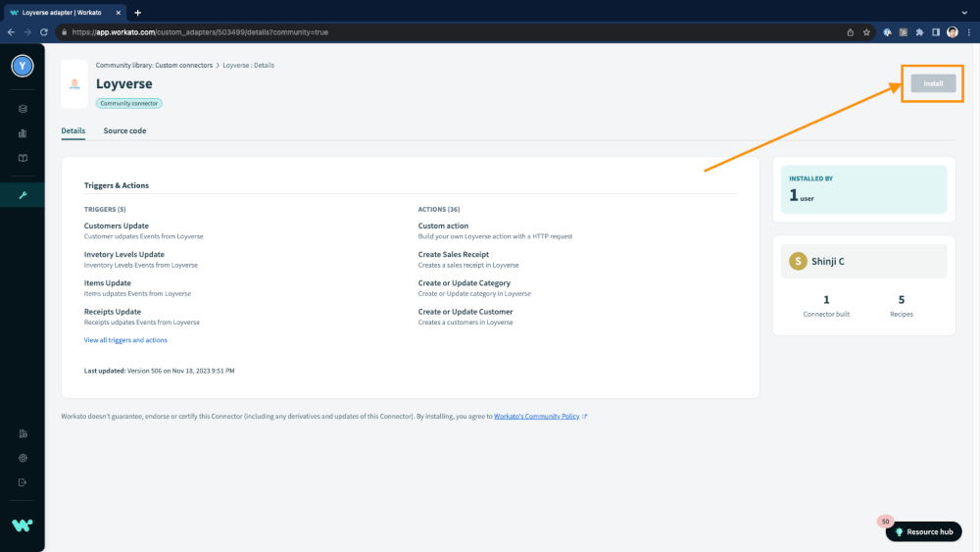Open the wrench Tools icon in sidebar
The image size is (980, 552).
click(23, 195)
